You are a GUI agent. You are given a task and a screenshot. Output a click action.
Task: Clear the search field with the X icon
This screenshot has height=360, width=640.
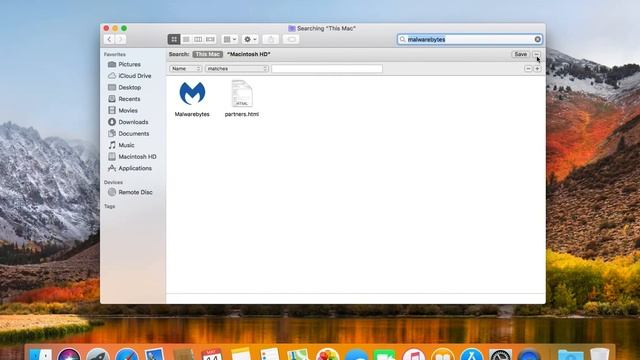point(538,39)
